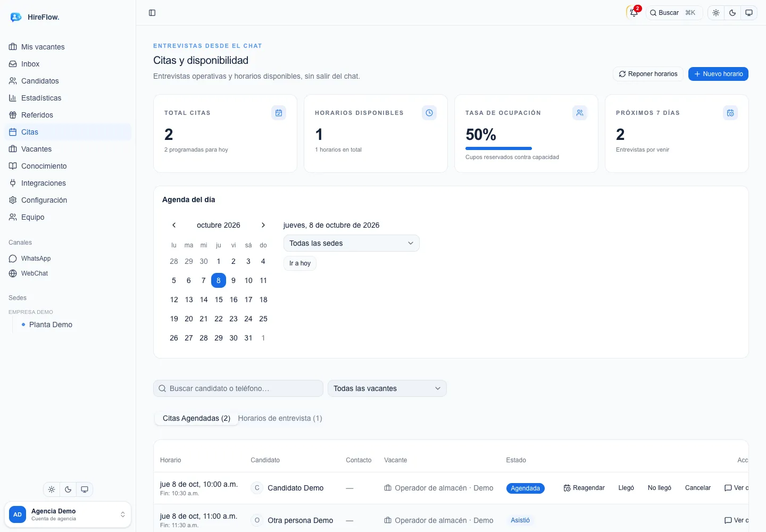Viewport: 766px width, 532px height.
Task: Select Citas Agendadas tab
Action: coord(196,418)
